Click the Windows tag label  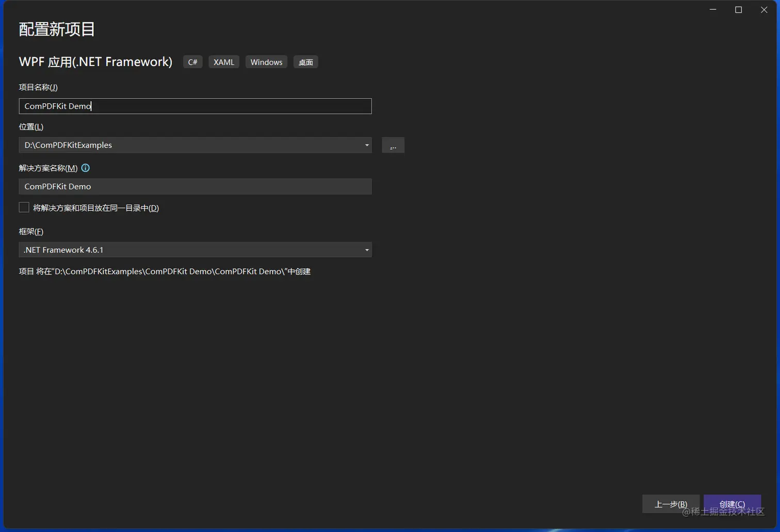(266, 62)
